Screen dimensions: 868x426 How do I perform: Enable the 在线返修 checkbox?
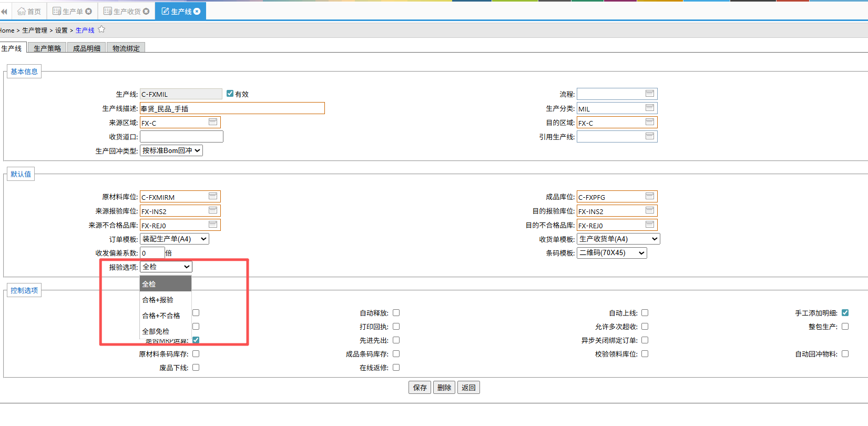tap(396, 367)
